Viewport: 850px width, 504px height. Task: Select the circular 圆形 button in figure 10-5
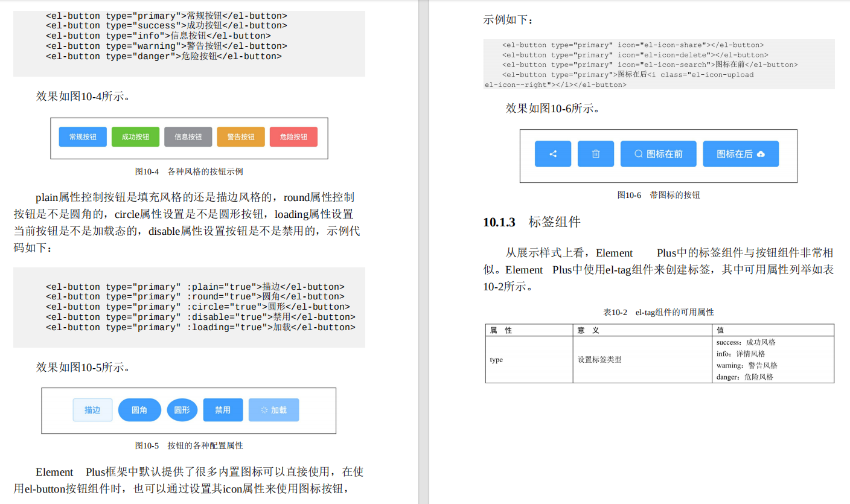coord(182,410)
